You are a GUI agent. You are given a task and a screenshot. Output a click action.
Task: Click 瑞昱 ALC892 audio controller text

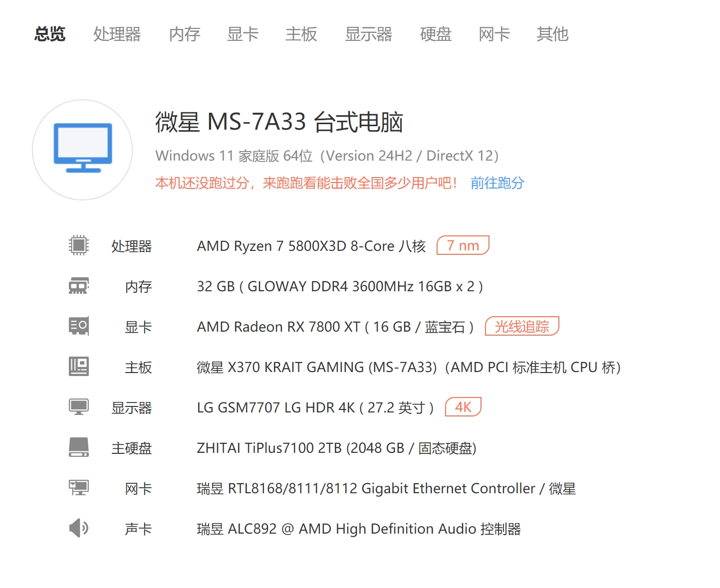pyautogui.click(x=359, y=529)
